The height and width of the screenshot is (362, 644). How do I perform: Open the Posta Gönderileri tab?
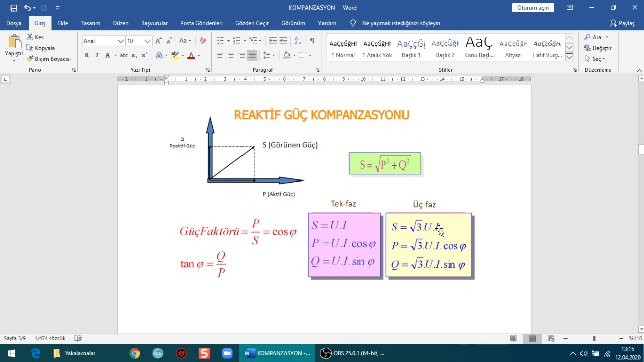tap(201, 23)
